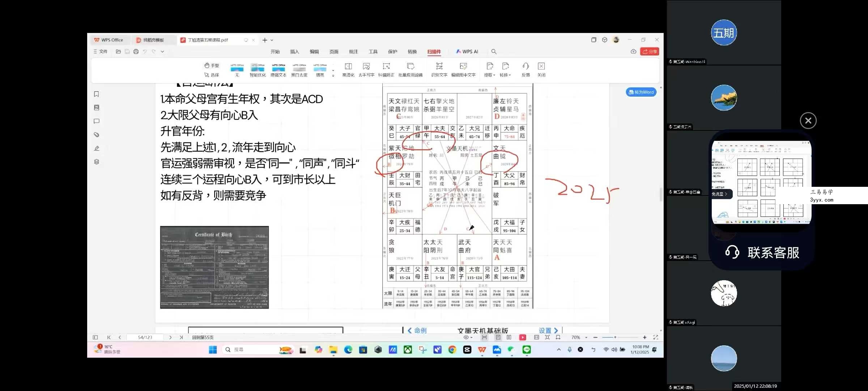Toggle single page view in status bar

(498, 337)
